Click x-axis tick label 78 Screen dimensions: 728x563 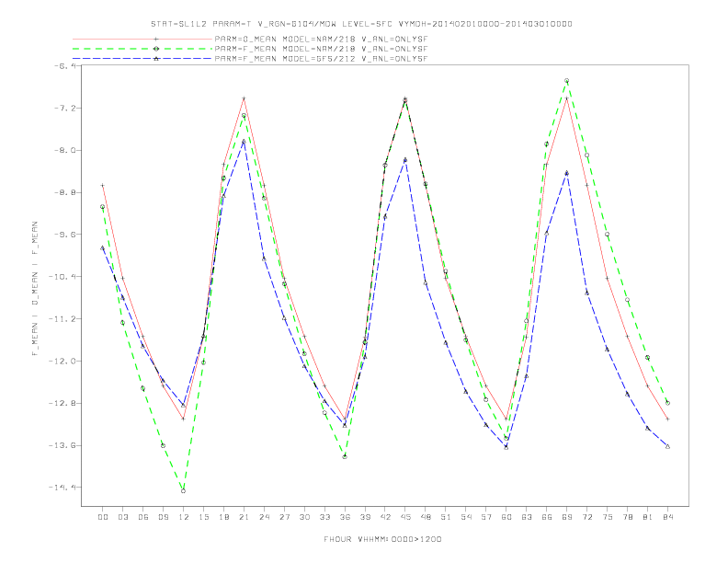click(627, 517)
